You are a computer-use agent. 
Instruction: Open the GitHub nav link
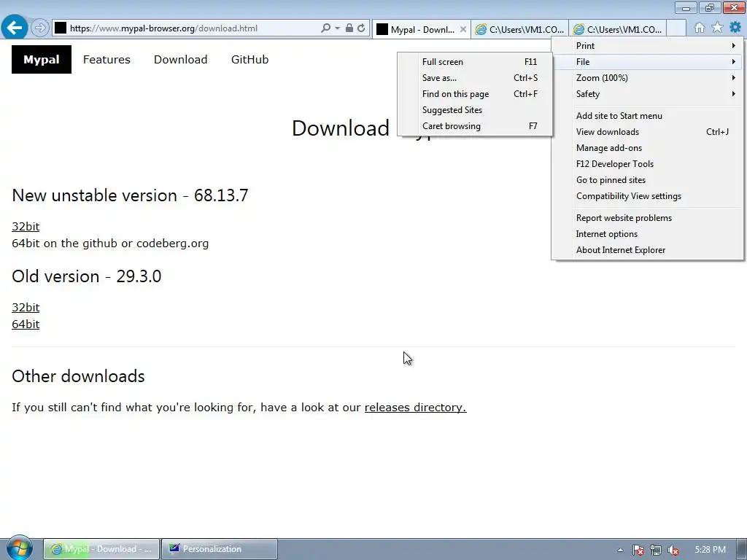tap(249, 60)
